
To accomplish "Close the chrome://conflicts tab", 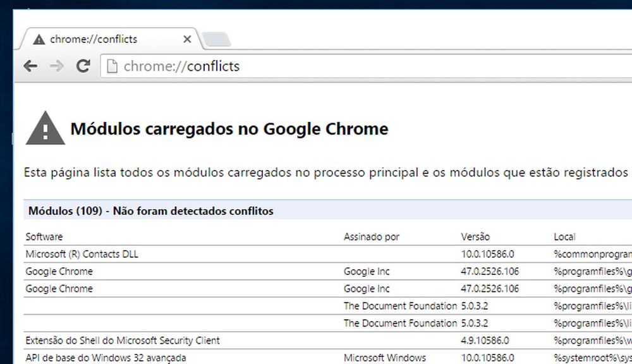I will tap(187, 39).
